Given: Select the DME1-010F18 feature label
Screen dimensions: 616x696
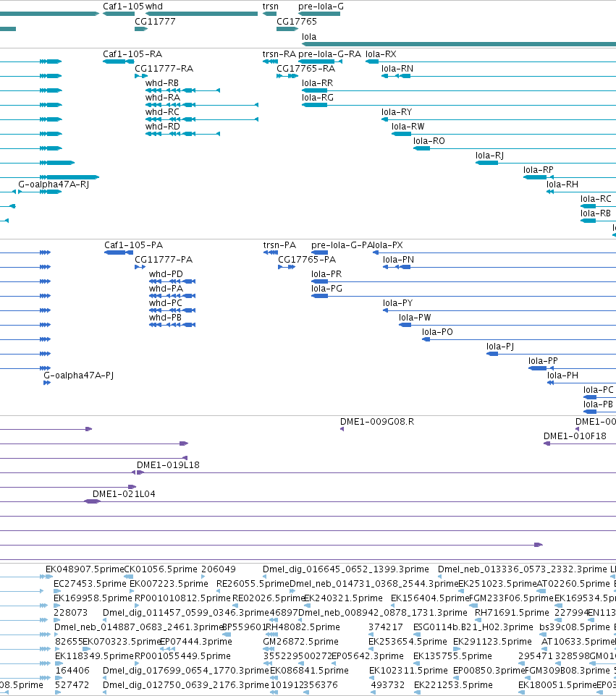Looking at the screenshot, I should 575,436.
